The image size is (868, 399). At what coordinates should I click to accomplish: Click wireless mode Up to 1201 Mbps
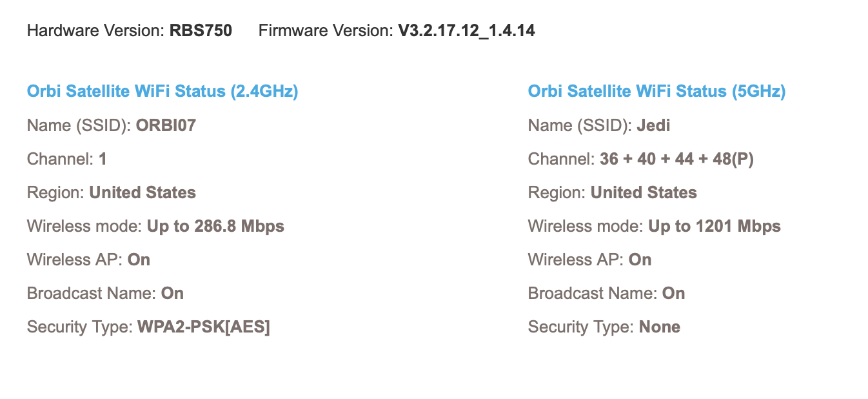(x=715, y=226)
